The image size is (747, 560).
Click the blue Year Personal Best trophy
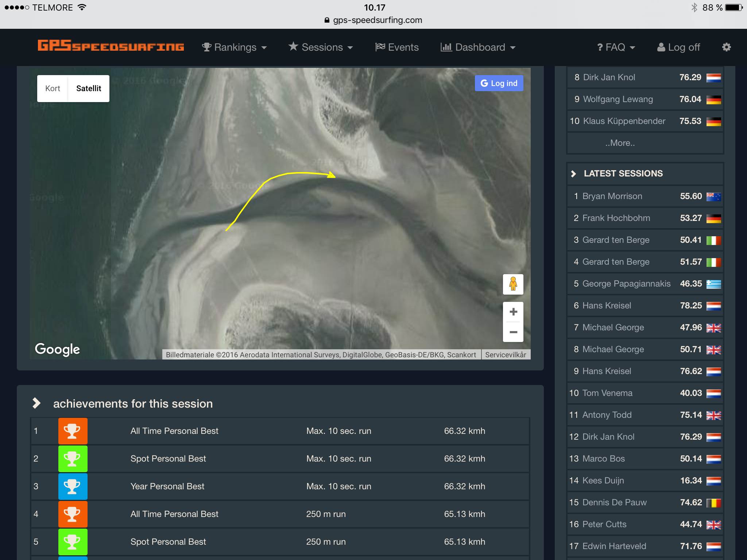coord(73,486)
